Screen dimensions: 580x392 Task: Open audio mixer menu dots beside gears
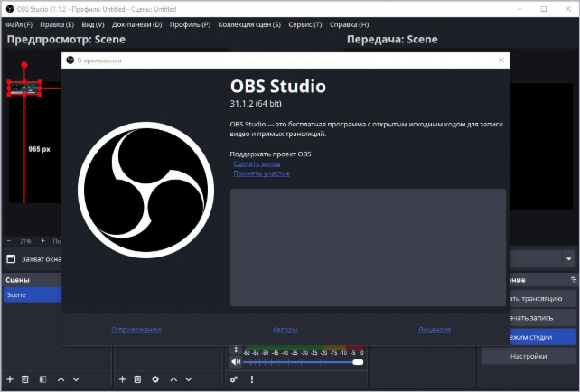click(252, 379)
